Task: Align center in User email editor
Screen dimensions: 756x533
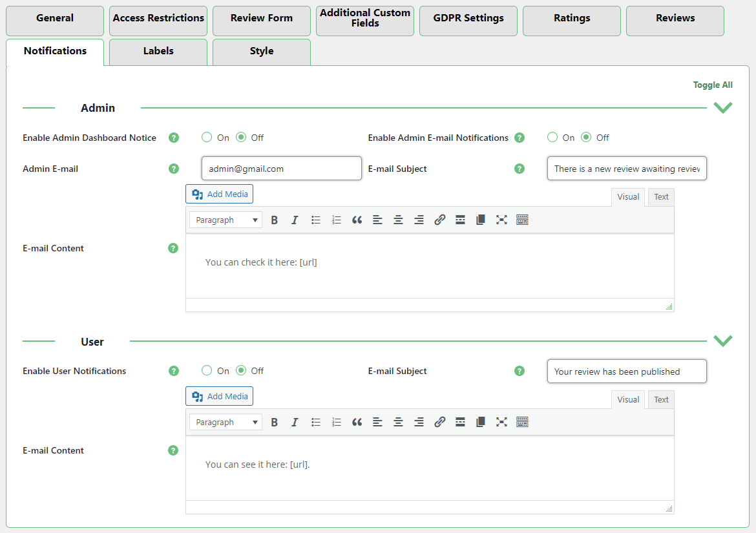Action: point(398,422)
